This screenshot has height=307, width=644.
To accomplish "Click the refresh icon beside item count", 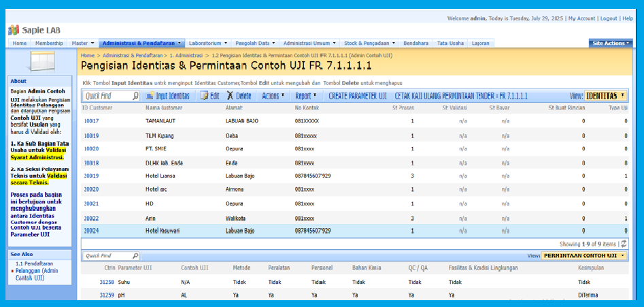I will pos(624,243).
